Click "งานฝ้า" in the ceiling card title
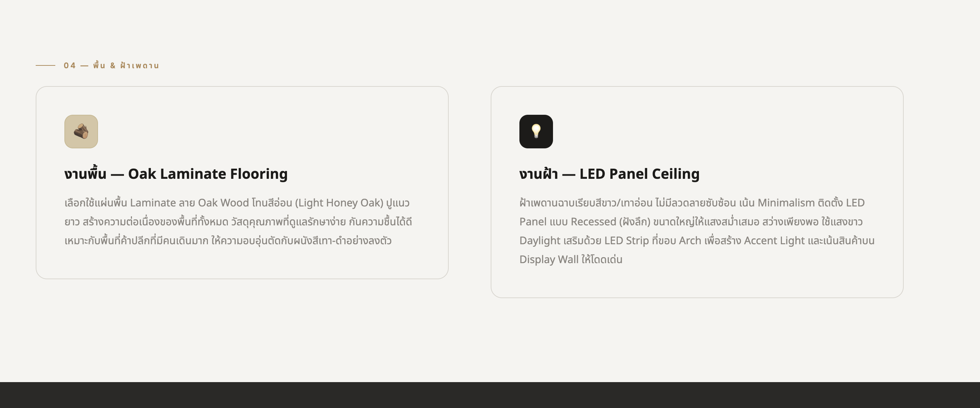 [x=538, y=174]
